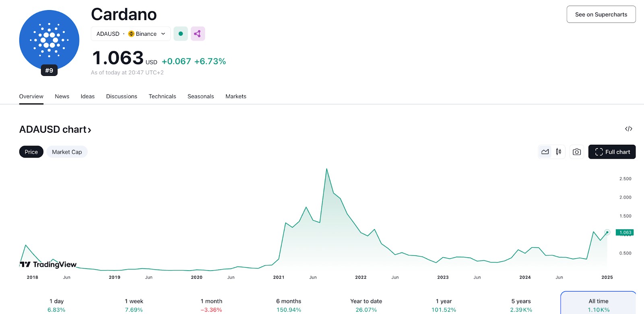Open the Seasonals tab
This screenshot has height=314, width=644.
coord(201,96)
